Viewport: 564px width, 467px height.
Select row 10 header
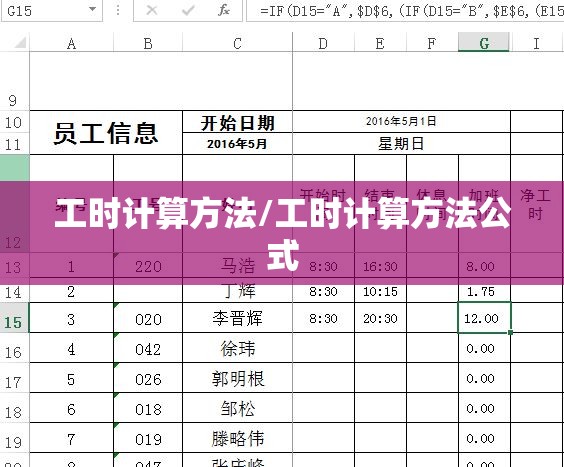[14, 122]
